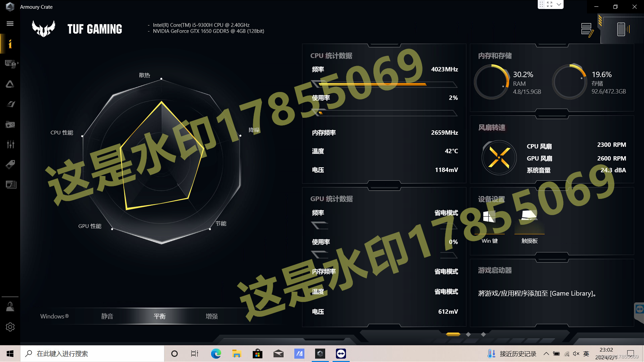The image size is (644, 362).
Task: Open the Windows Start button
Action: [10, 354]
